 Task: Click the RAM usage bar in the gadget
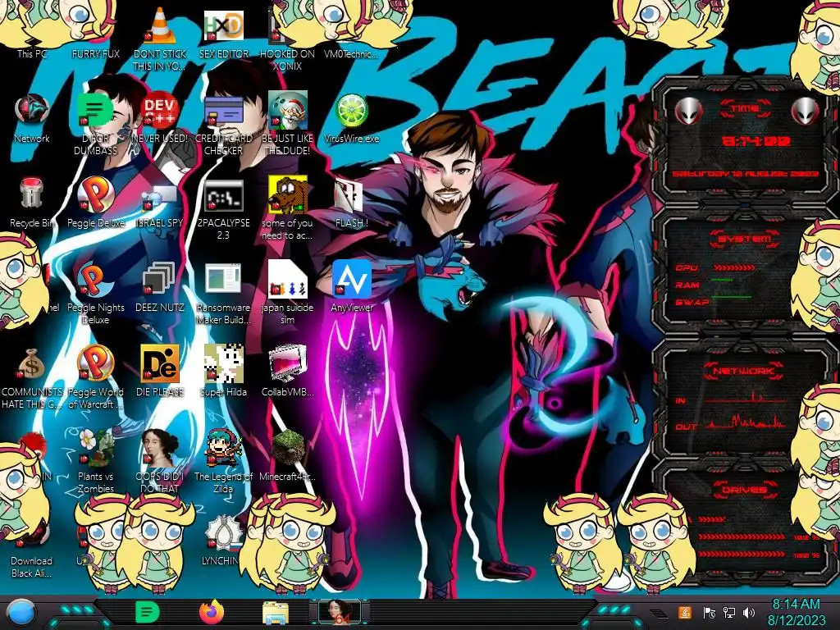pyautogui.click(x=722, y=280)
